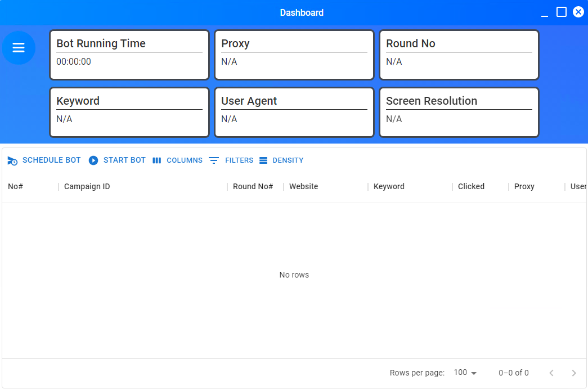
Task: Click the Schedule Bot clock icon
Action: point(12,161)
